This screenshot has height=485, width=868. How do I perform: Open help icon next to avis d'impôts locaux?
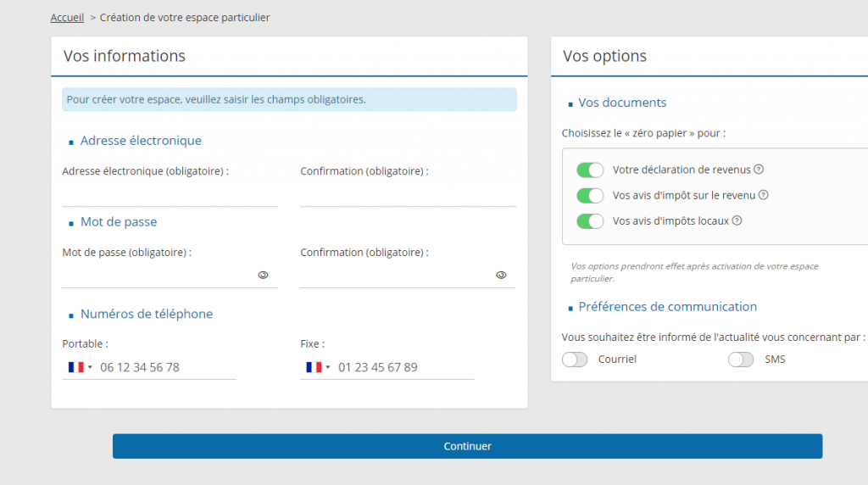tap(737, 220)
